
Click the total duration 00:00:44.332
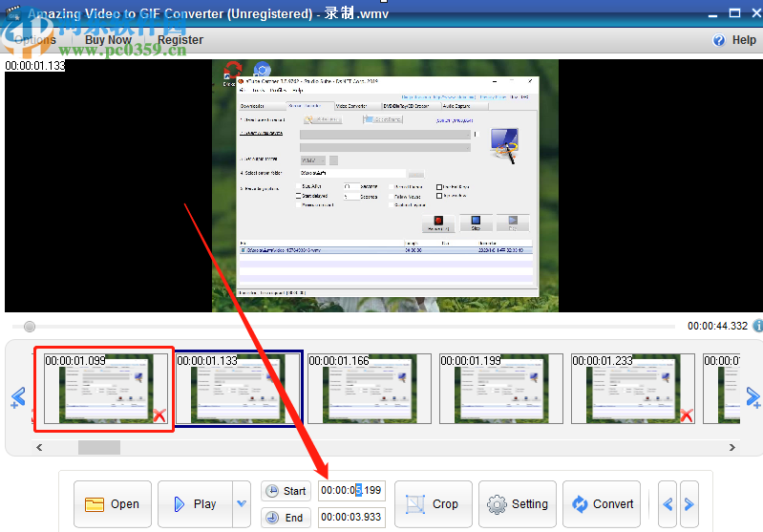click(717, 326)
